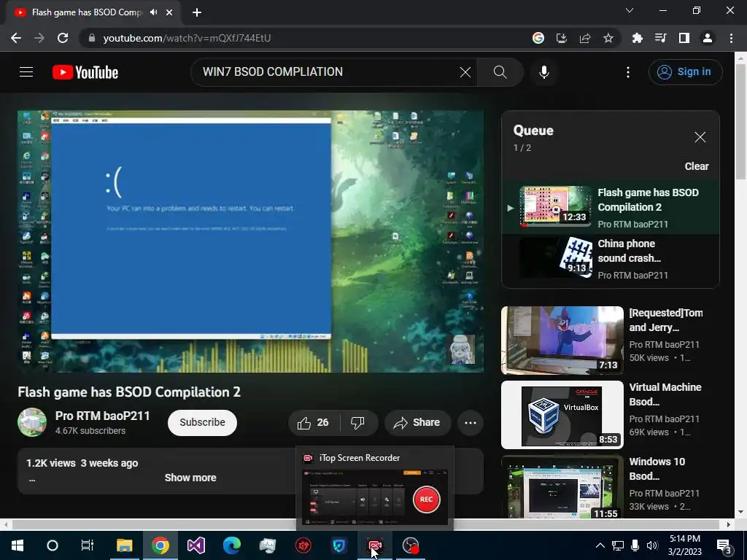747x560 pixels.
Task: Open the YouTube hamburger guide menu
Action: pos(26,72)
